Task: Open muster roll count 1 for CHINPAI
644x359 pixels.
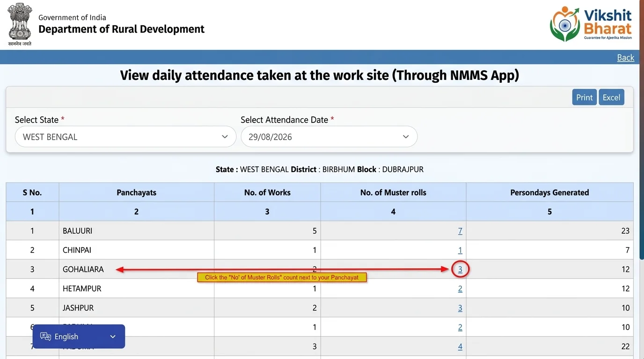Action: coord(460,250)
